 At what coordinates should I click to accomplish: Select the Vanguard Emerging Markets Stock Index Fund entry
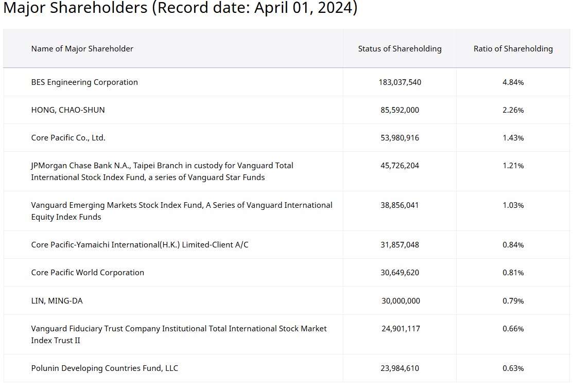coord(181,211)
